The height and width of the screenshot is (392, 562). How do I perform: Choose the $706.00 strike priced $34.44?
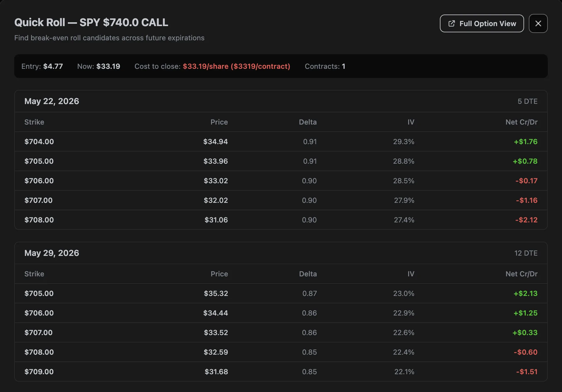(281, 313)
